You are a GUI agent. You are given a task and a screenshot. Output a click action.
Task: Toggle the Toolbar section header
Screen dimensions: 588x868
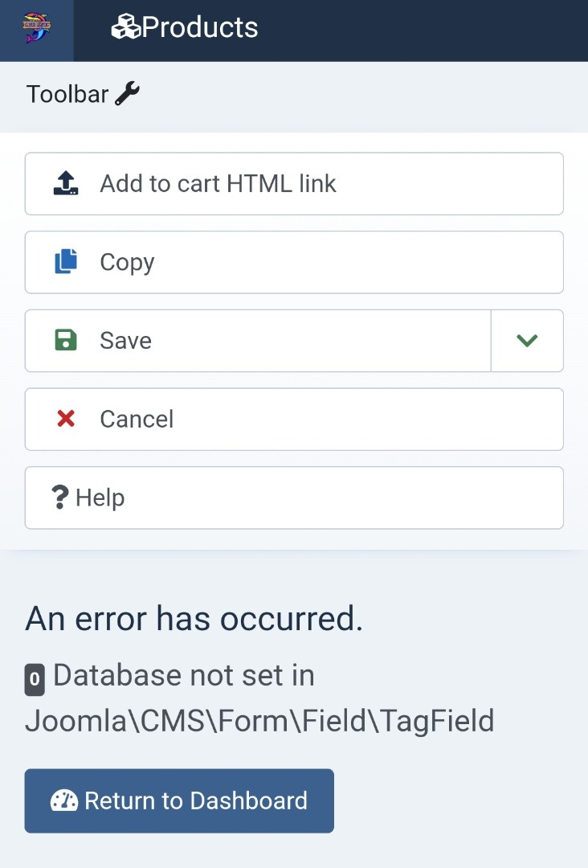pyautogui.click(x=67, y=94)
